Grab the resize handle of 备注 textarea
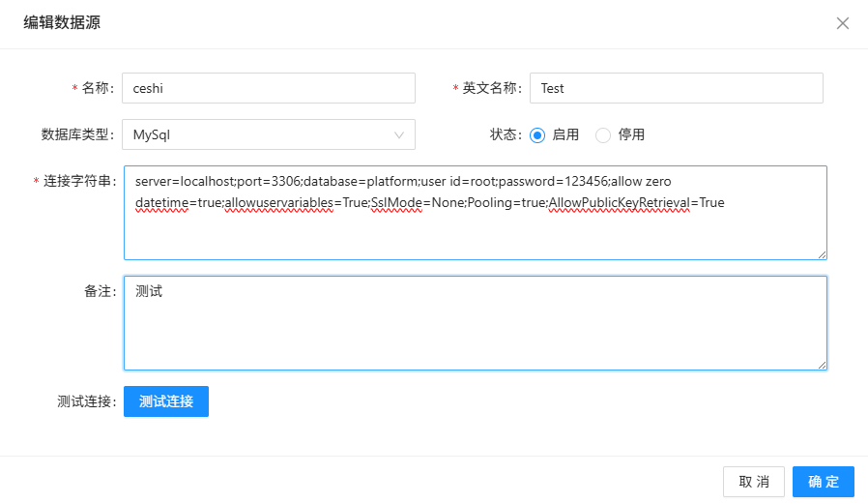The height and width of the screenshot is (504, 868). [x=822, y=365]
